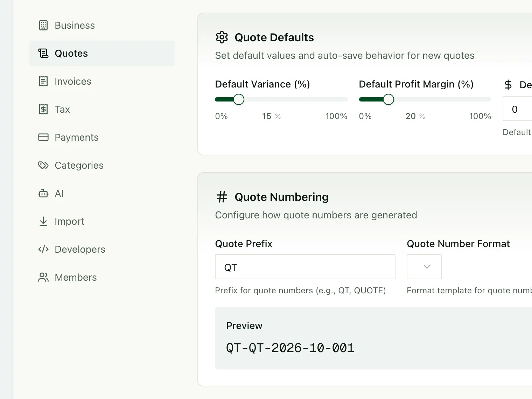Click the Members people icon

tap(43, 277)
